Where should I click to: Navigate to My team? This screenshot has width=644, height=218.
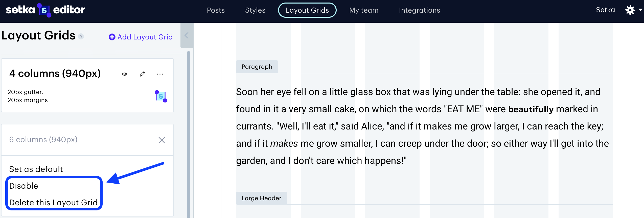tap(364, 10)
